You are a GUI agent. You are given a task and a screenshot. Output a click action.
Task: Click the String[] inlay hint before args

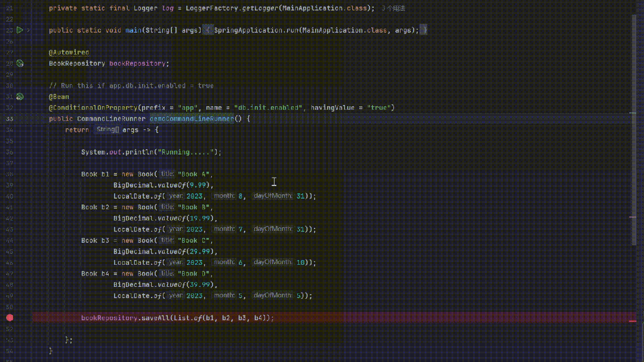pos(107,129)
